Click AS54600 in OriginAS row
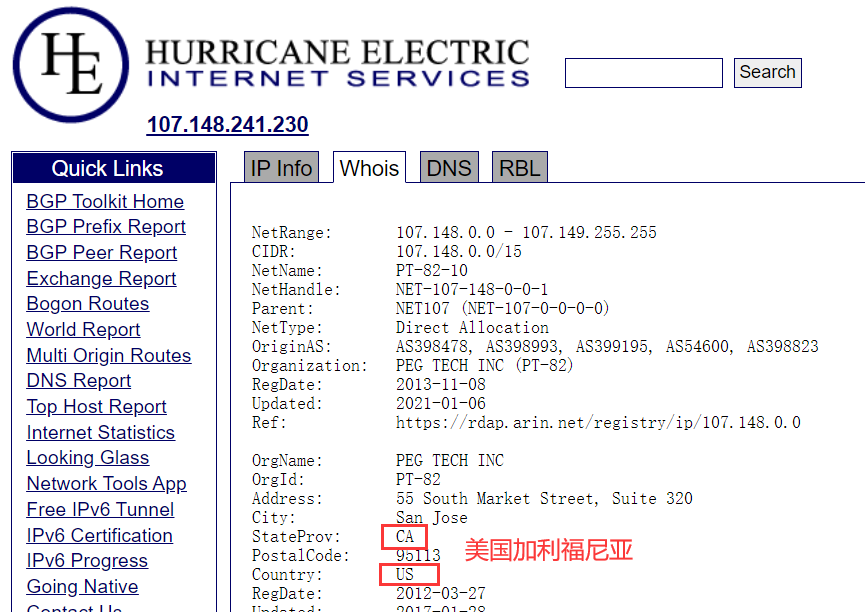This screenshot has height=612, width=865. tap(697, 347)
